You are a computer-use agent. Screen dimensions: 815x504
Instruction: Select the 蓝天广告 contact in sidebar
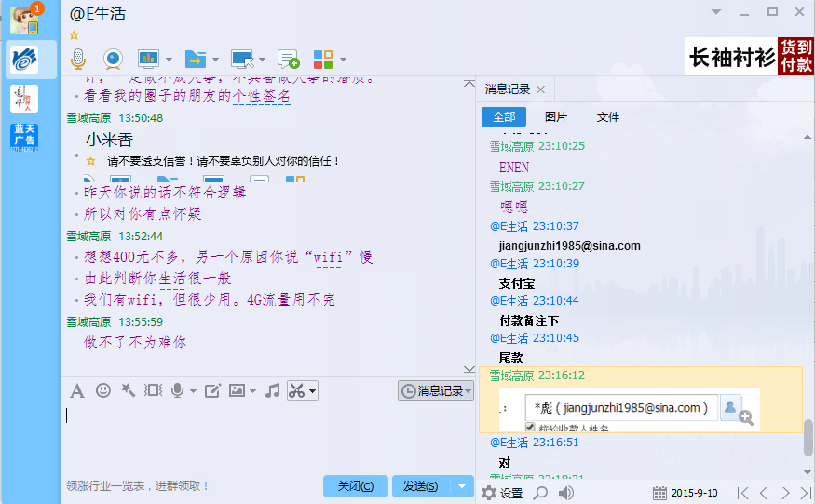point(24,138)
